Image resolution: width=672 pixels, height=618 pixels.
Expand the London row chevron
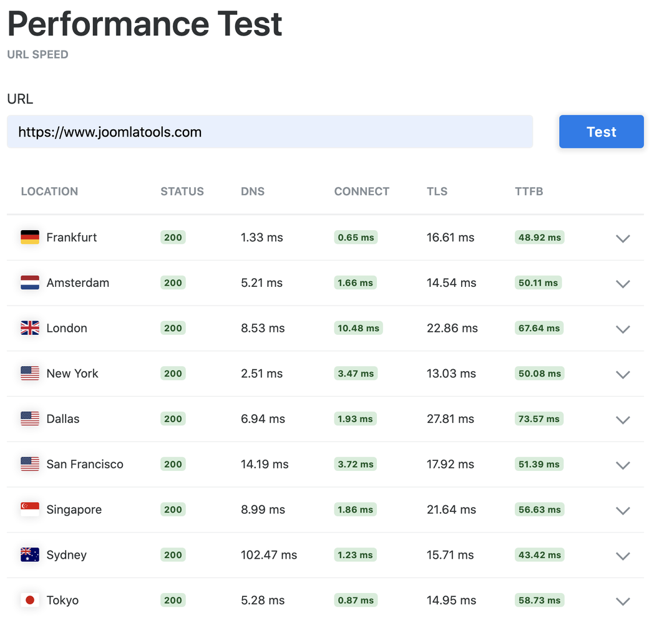tap(623, 329)
